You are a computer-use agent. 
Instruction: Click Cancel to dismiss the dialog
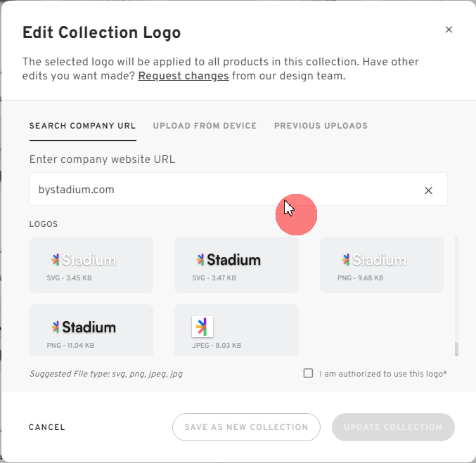(x=46, y=427)
